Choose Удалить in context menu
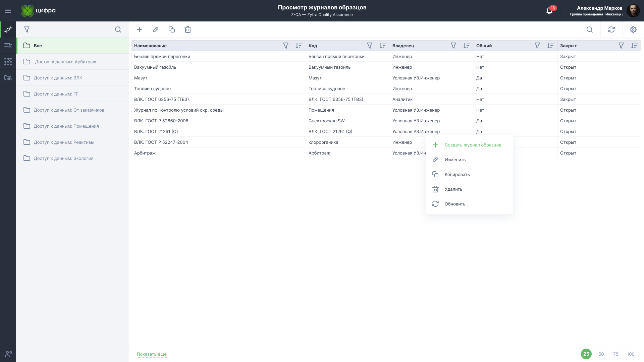 pyautogui.click(x=453, y=189)
